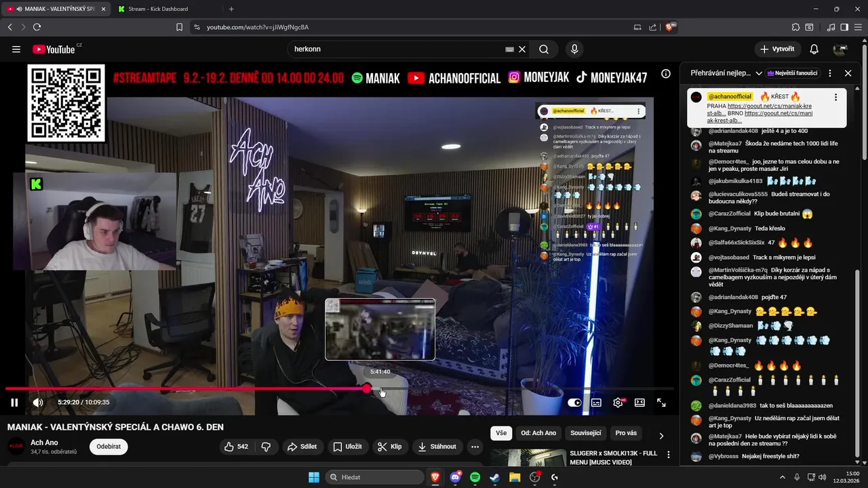
Task: Pause the video
Action: pos(14,402)
